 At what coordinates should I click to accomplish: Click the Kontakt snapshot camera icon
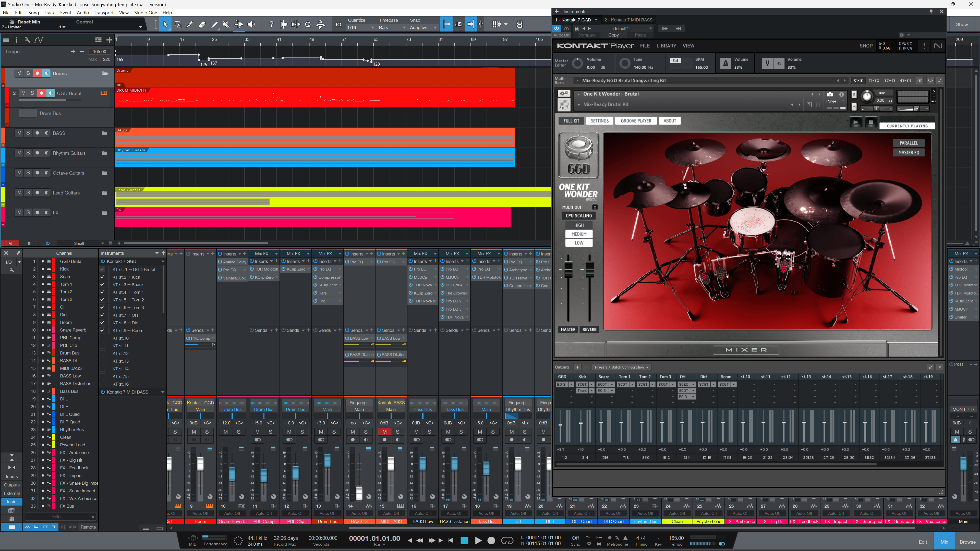[x=830, y=94]
